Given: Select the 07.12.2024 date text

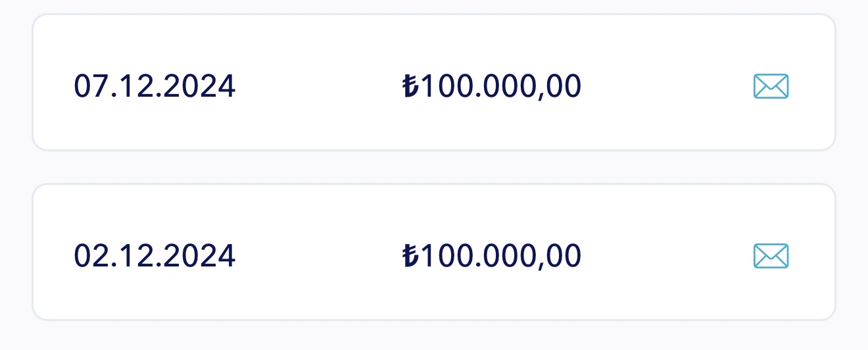Looking at the screenshot, I should tap(155, 86).
